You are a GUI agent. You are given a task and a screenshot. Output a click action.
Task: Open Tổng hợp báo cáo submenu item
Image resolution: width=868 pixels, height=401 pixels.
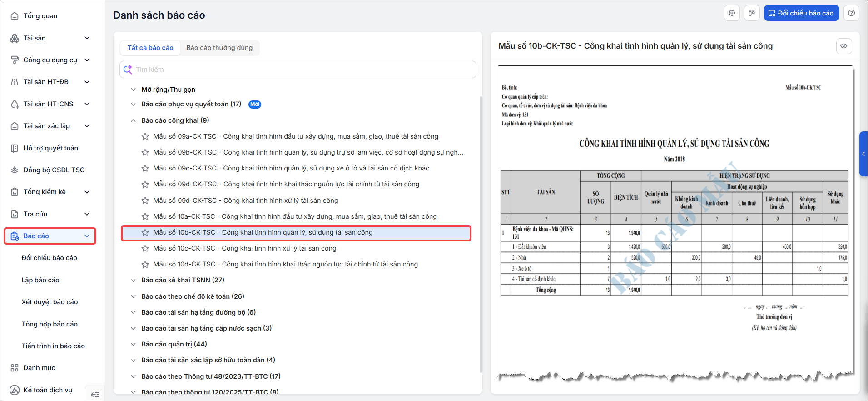(x=50, y=324)
